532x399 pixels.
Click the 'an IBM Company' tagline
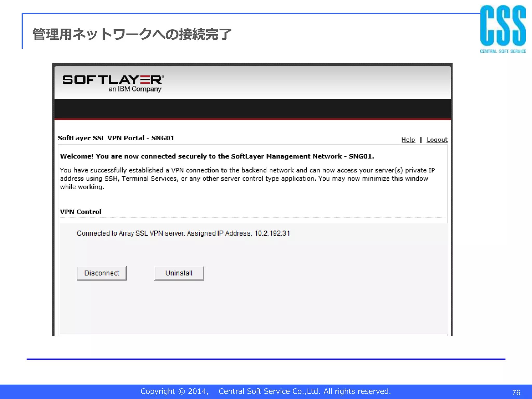click(135, 89)
